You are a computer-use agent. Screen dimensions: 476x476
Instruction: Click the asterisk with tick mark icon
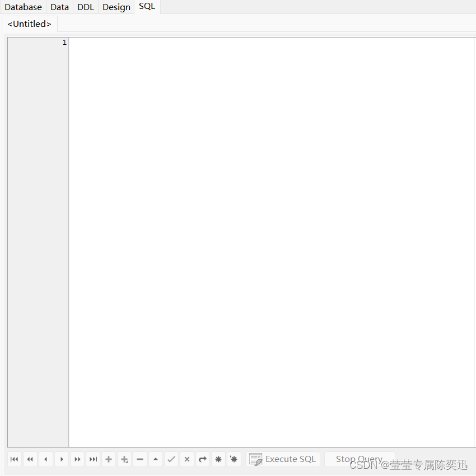coord(234,459)
